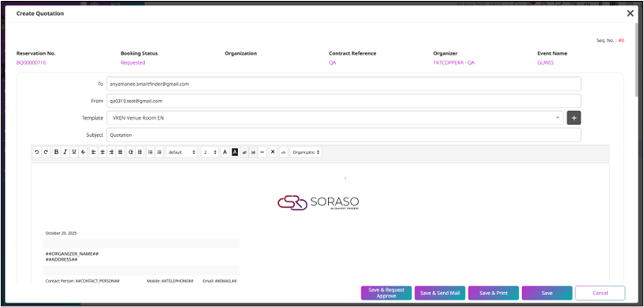Viewport: 644px width, 307px height.
Task: Open the font size '2' dropdown
Action: 210,152
